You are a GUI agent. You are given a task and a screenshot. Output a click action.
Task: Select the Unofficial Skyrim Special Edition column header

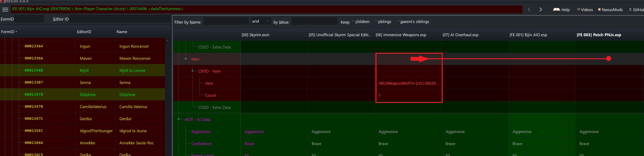point(341,35)
